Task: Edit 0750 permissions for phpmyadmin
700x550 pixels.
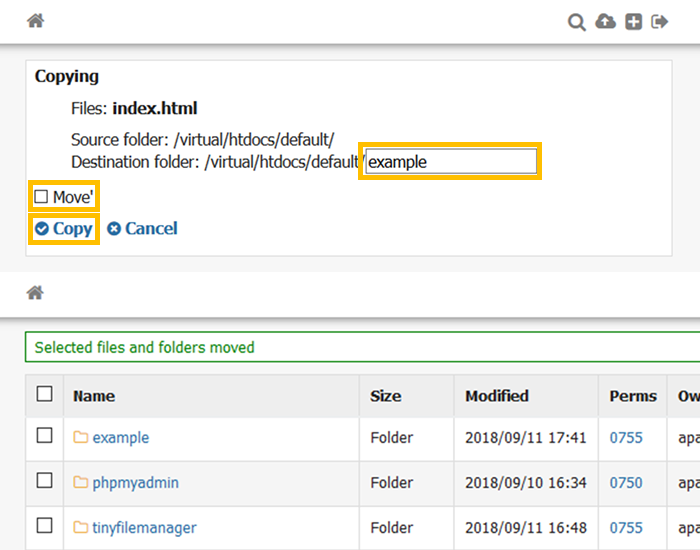Action: click(626, 482)
